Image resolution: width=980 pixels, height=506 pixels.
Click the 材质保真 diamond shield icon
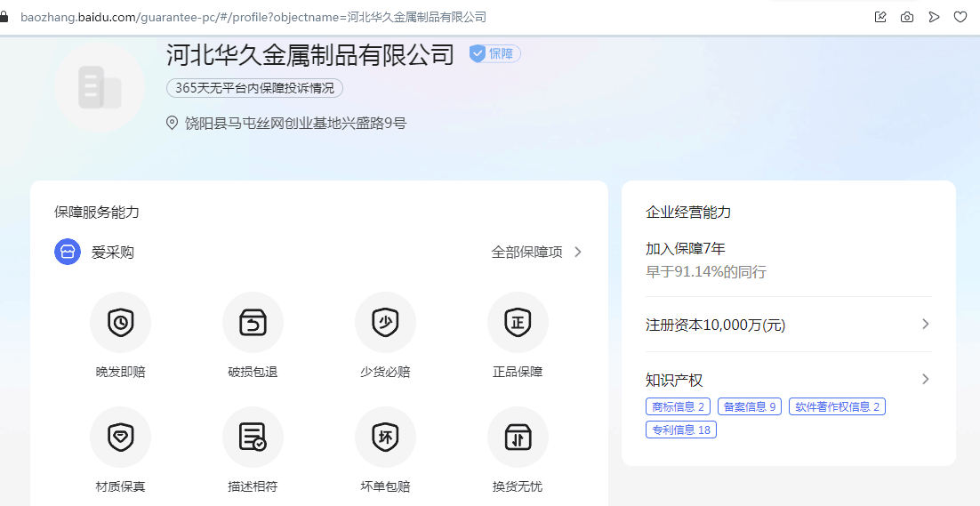(120, 437)
